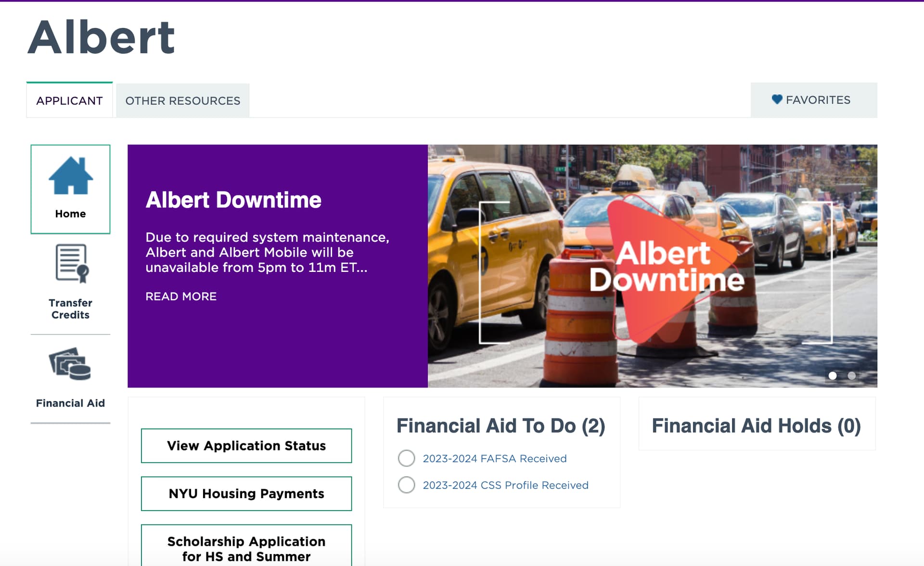The width and height of the screenshot is (924, 566).
Task: Click the READ MORE link
Action: [x=181, y=296]
